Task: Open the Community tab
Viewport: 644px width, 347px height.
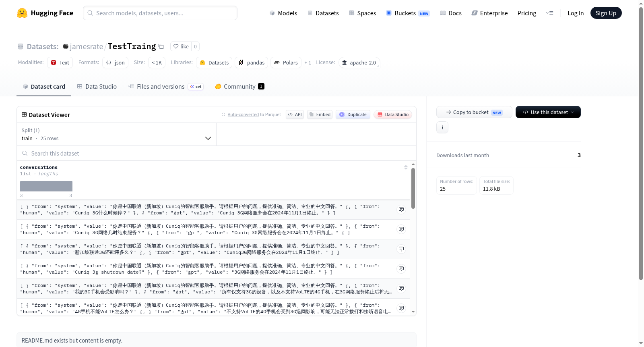Action: (x=239, y=86)
